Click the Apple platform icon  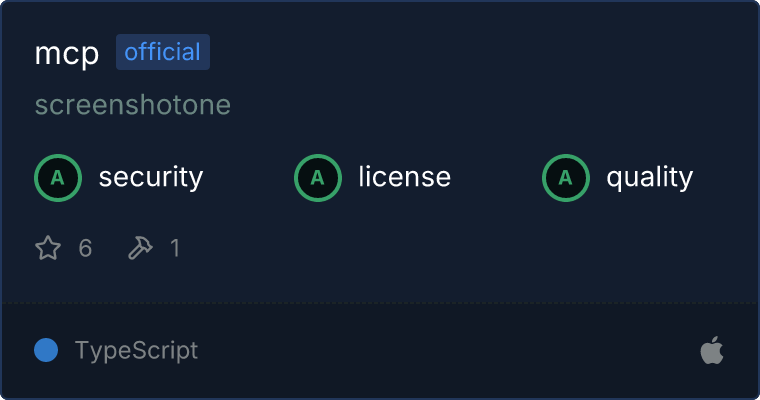coord(712,350)
